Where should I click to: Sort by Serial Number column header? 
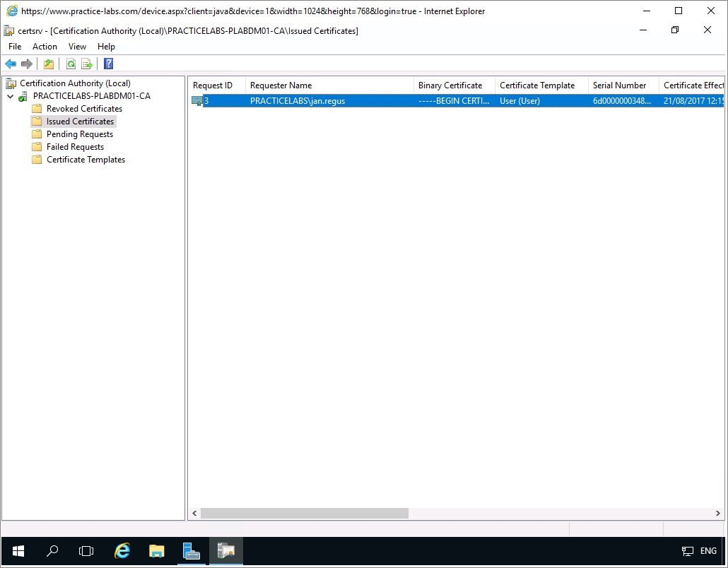[623, 85]
